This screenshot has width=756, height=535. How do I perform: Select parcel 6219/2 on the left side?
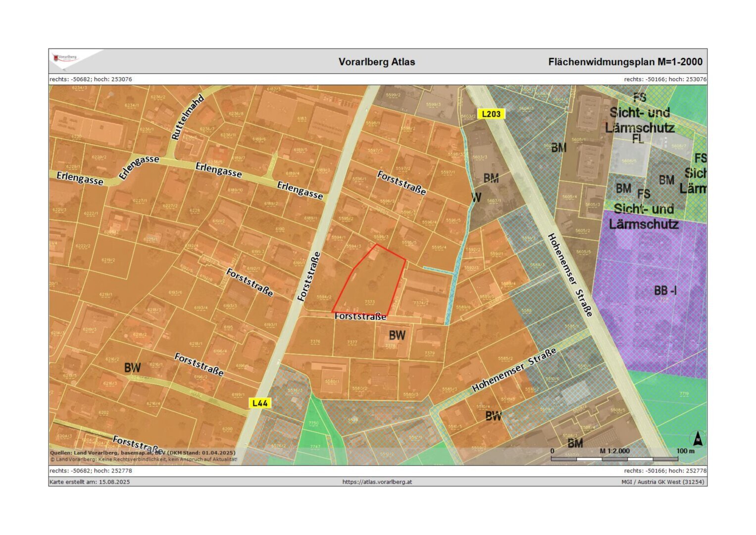pyautogui.click(x=108, y=260)
